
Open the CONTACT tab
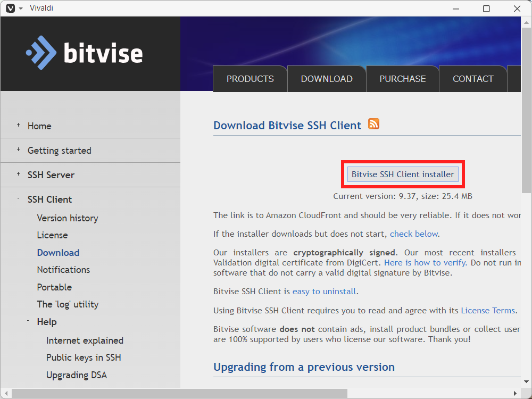(x=473, y=79)
